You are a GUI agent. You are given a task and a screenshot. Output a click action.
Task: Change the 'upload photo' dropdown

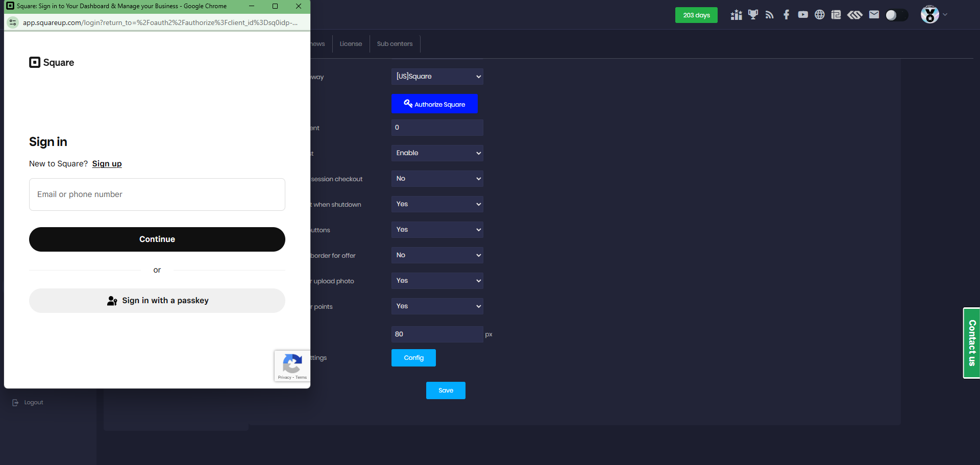click(x=437, y=281)
